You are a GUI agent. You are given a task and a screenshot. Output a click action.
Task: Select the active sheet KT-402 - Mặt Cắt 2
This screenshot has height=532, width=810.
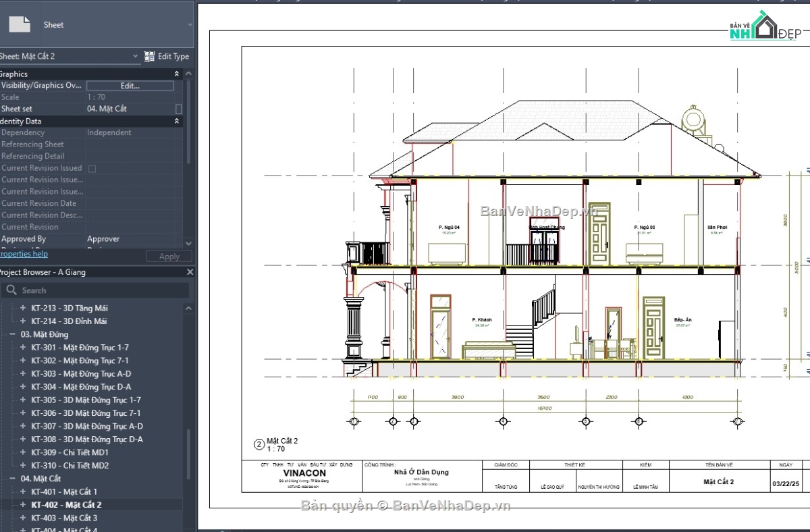[x=66, y=504]
